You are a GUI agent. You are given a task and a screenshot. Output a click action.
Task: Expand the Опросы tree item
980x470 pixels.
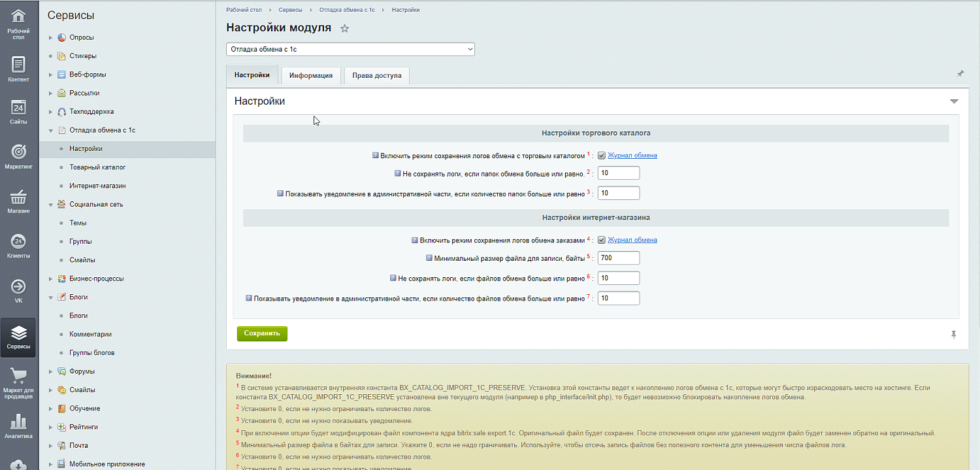[x=51, y=38]
